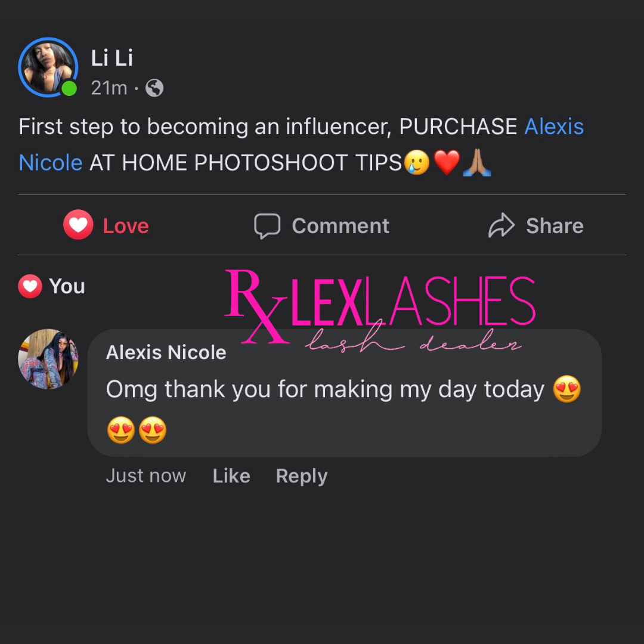Open Alexis Nicole's comment avatar
This screenshot has width=644, height=644.
click(48, 359)
